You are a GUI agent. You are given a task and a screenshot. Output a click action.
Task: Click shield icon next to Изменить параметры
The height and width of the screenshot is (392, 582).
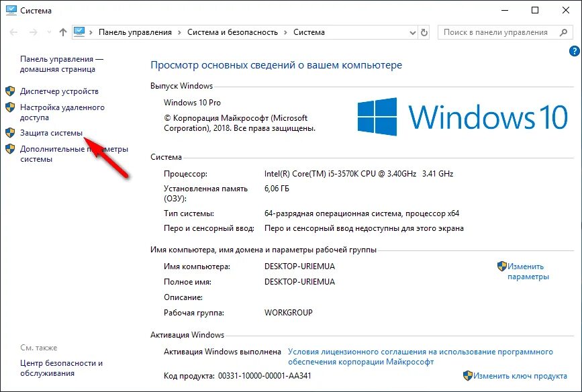point(502,266)
